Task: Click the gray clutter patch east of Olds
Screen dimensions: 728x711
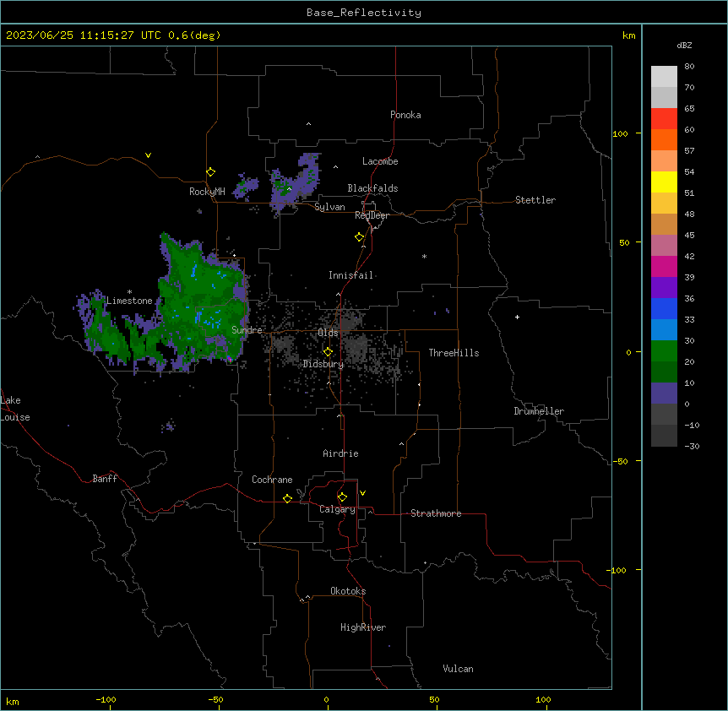Action: 357,348
